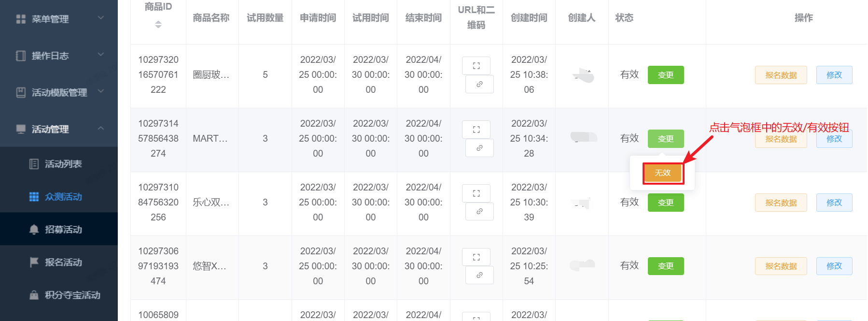This screenshot has width=868, height=321.
Task: Collapse the 活动管理 sidebar menu
Action: (x=59, y=129)
